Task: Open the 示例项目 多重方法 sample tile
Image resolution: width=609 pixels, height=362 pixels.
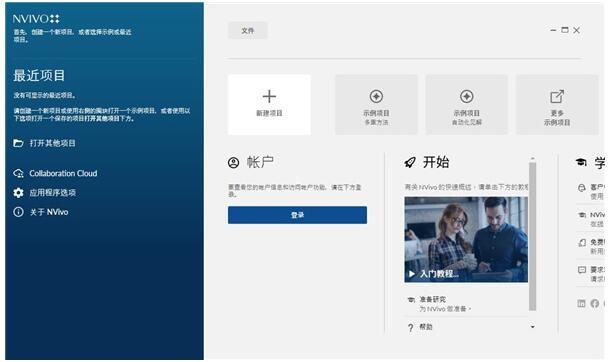Action: (376, 104)
